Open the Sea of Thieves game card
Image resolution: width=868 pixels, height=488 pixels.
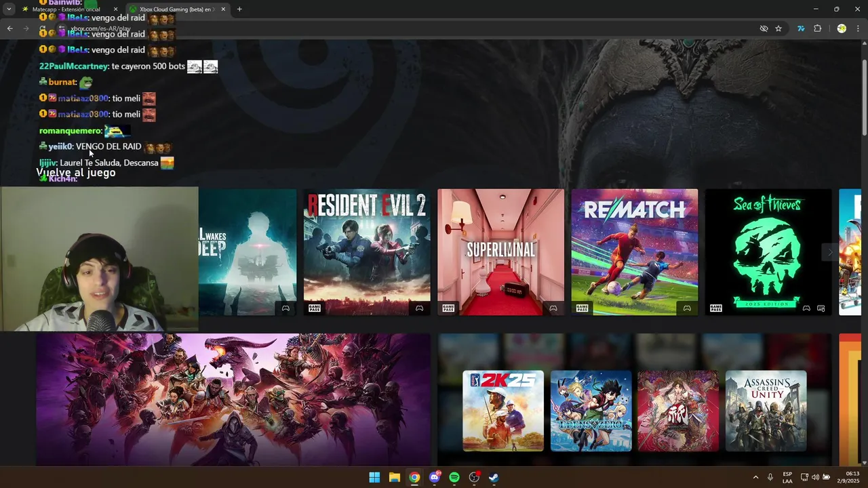[x=768, y=252]
